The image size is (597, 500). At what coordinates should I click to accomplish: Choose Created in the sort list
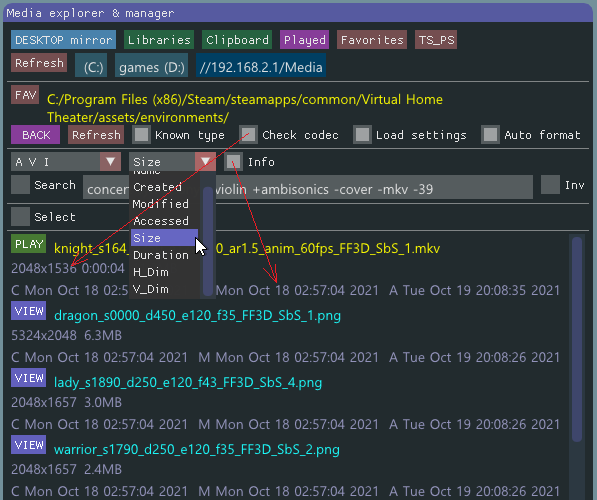(x=164, y=187)
